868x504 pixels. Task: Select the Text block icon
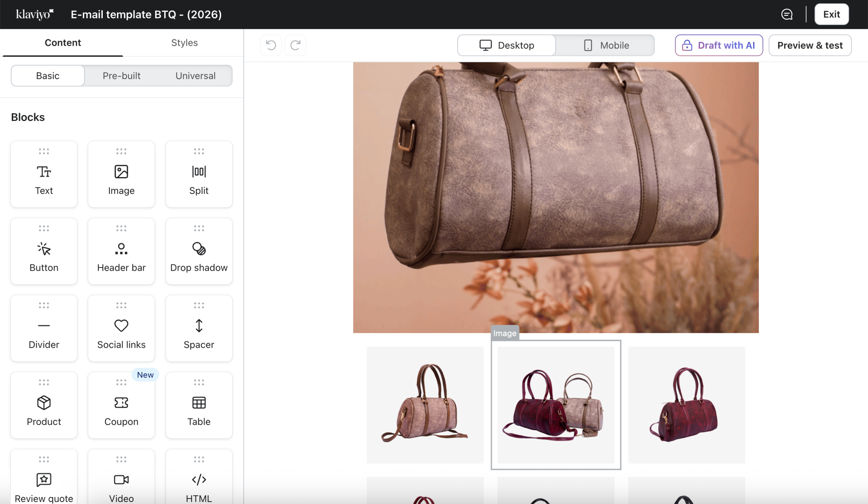[x=44, y=172]
